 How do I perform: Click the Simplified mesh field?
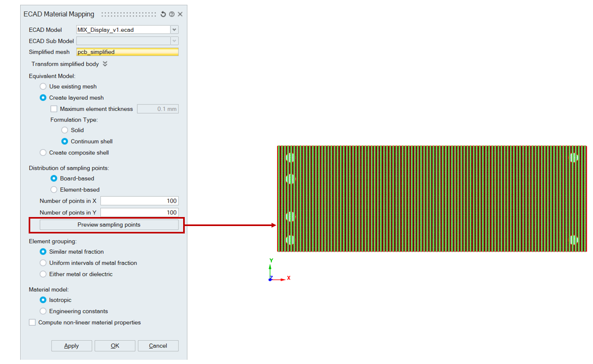click(127, 52)
